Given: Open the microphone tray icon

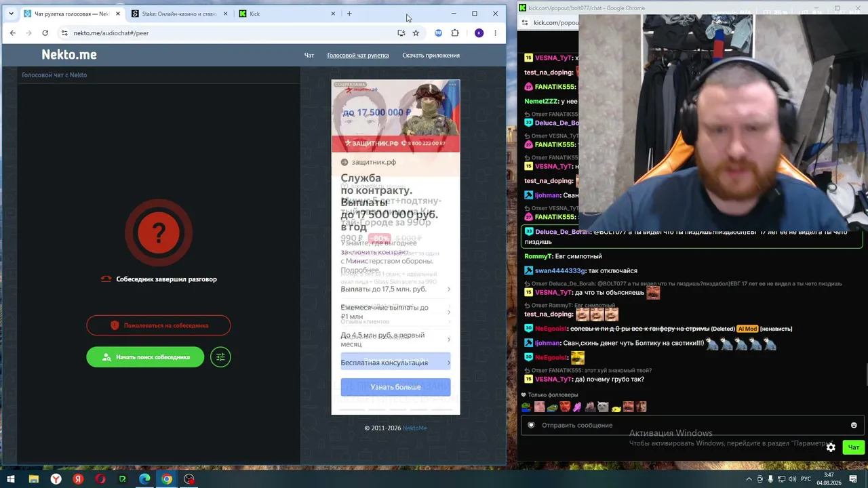Looking at the screenshot, I should click(x=770, y=479).
